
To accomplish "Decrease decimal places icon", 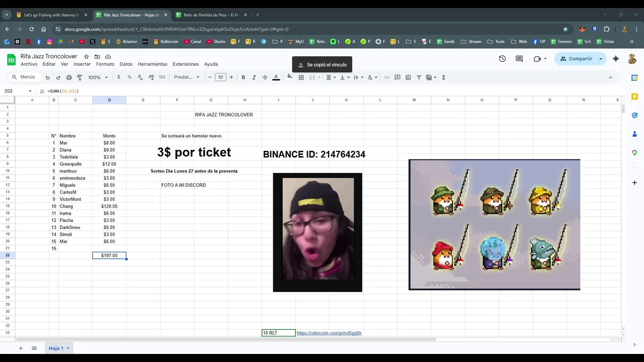I will (x=140, y=77).
